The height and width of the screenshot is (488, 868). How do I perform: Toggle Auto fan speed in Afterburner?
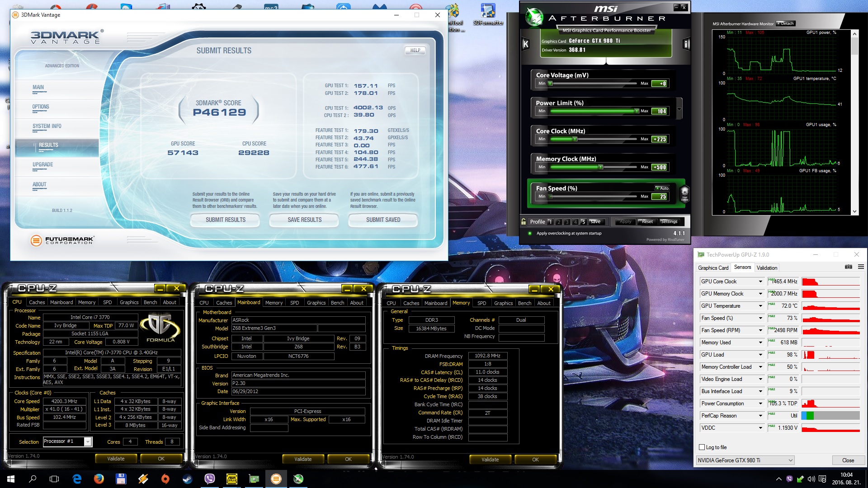pyautogui.click(x=662, y=188)
